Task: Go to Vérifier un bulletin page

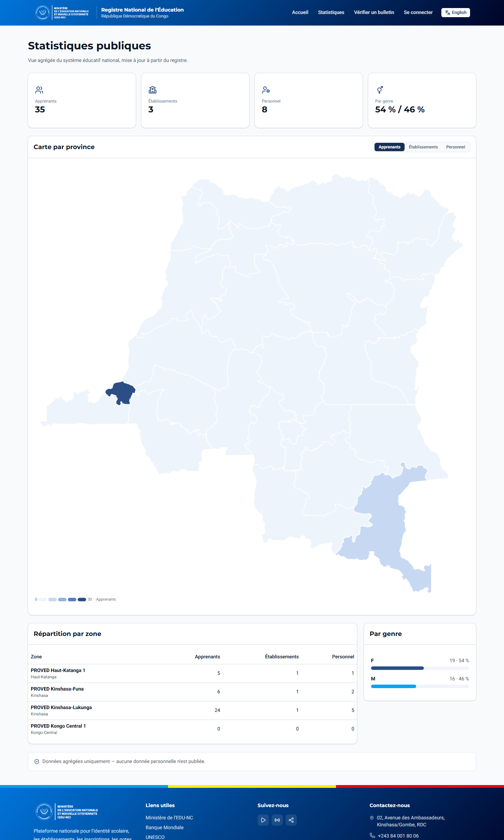Action: click(x=374, y=13)
